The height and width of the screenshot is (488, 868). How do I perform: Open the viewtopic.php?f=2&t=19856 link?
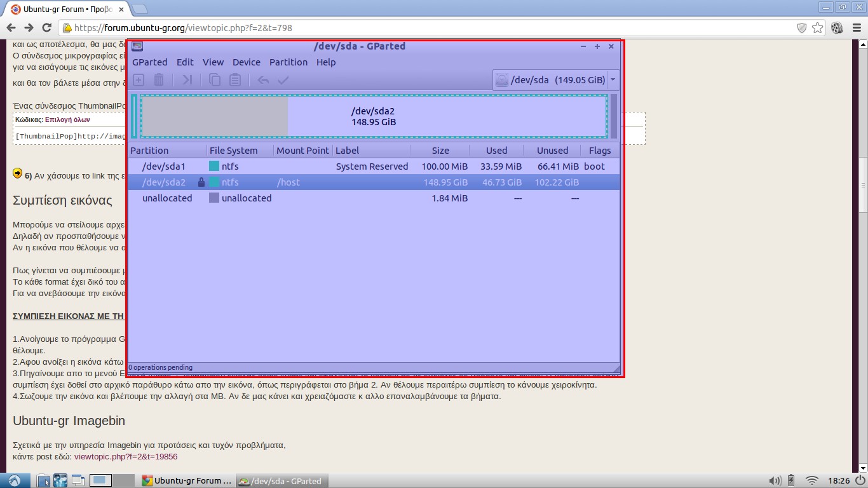click(x=125, y=456)
